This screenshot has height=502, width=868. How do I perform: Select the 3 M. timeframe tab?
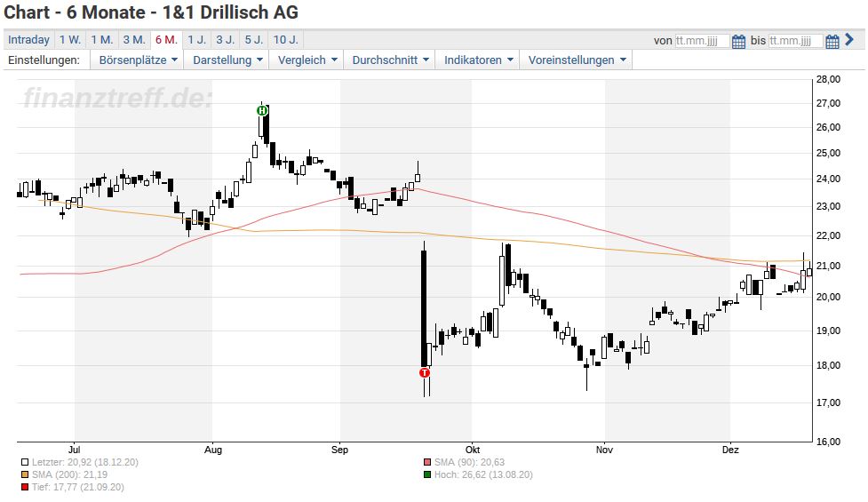134,40
